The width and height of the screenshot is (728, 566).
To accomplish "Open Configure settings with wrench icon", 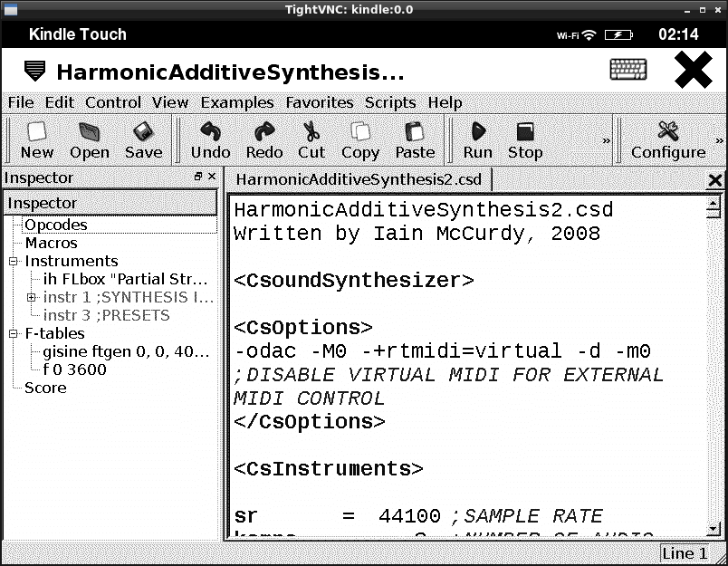I will [x=668, y=139].
